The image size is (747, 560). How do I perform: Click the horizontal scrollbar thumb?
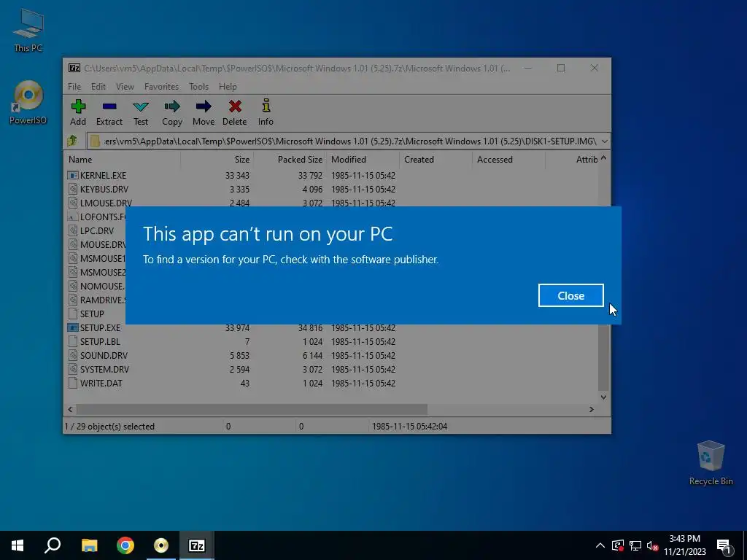pyautogui.click(x=252, y=409)
